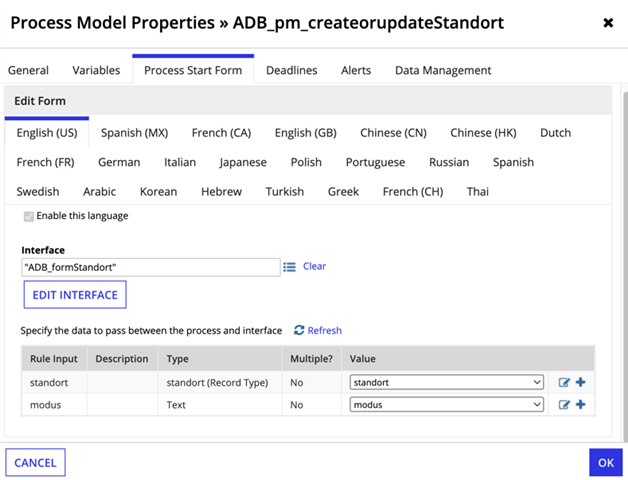
Task: Edit expression icon for modus row
Action: click(x=564, y=405)
